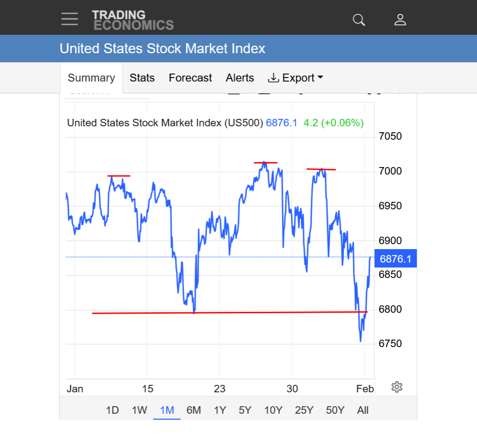Open chart settings gear icon
The width and height of the screenshot is (477, 448).
(x=397, y=387)
